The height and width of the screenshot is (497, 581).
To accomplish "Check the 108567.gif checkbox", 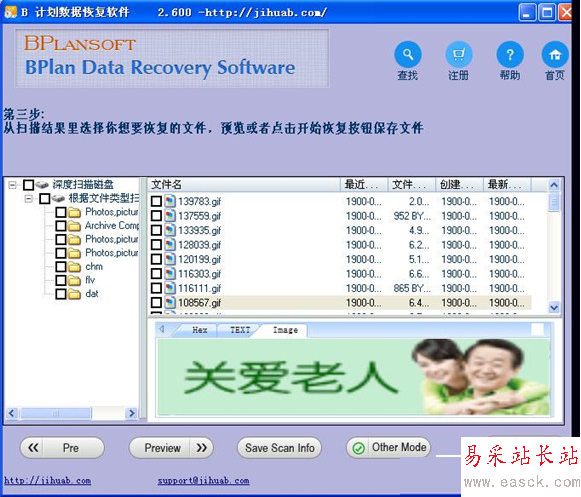I will point(156,302).
